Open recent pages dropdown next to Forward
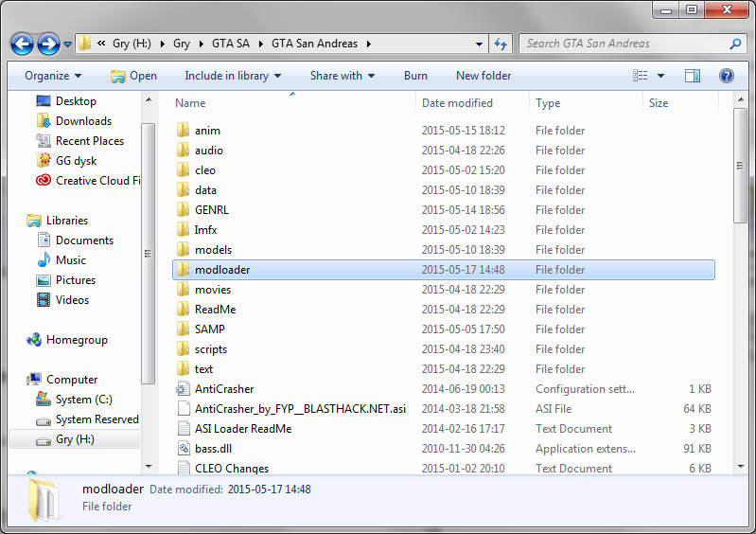This screenshot has width=756, height=534. pyautogui.click(x=68, y=44)
